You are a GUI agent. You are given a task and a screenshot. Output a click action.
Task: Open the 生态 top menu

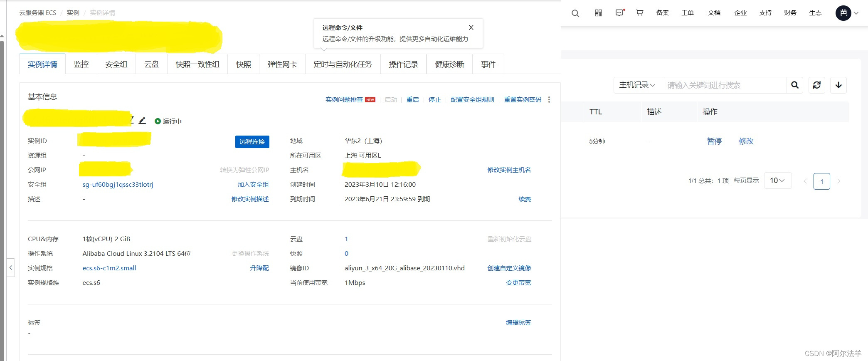(815, 13)
